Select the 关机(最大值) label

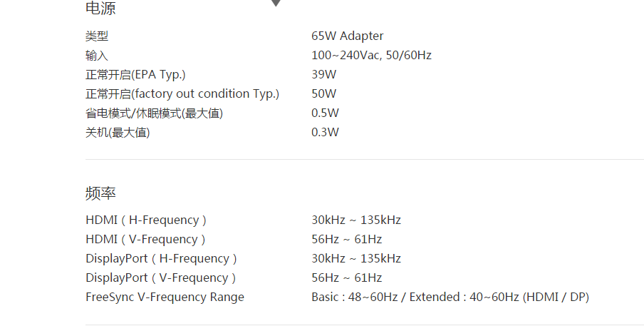(x=118, y=132)
